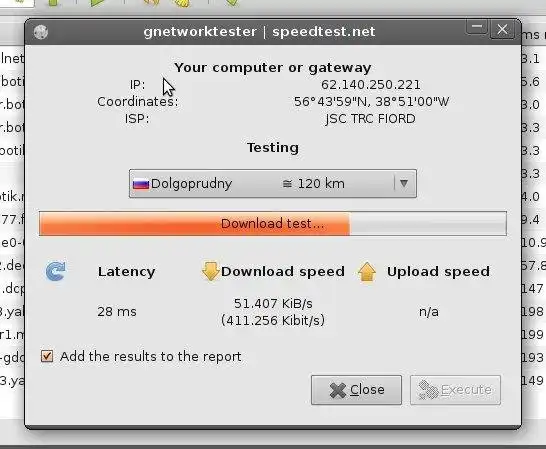This screenshot has height=449, width=546.
Task: Click the Close button
Action: coord(356,390)
